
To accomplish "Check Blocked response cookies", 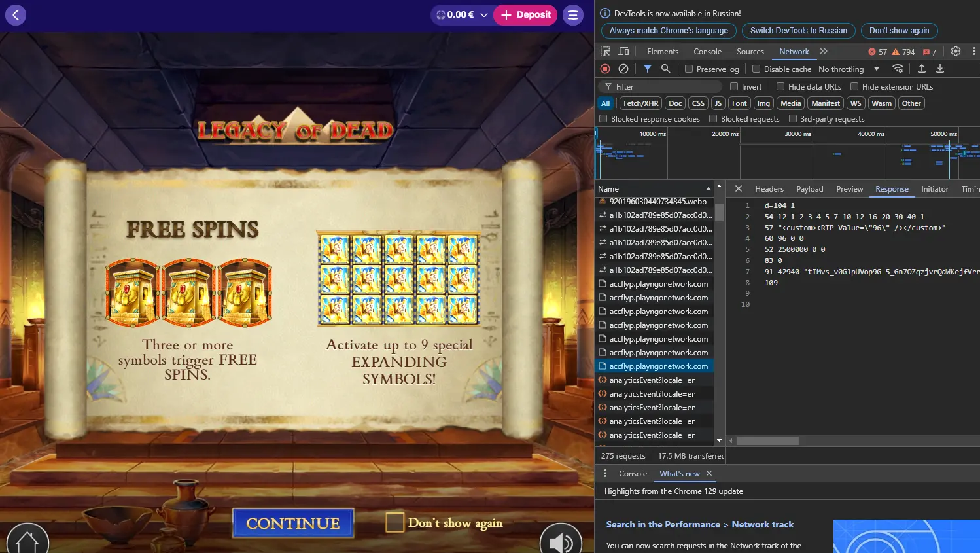I will (603, 118).
